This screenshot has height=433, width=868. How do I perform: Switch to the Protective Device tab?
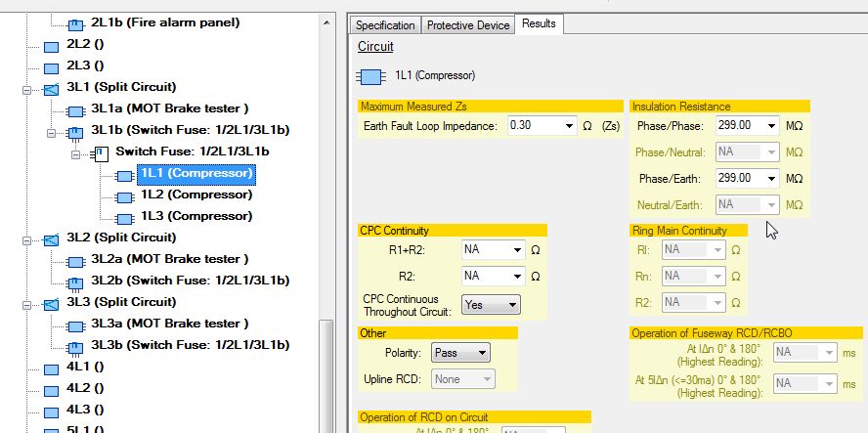468,25
